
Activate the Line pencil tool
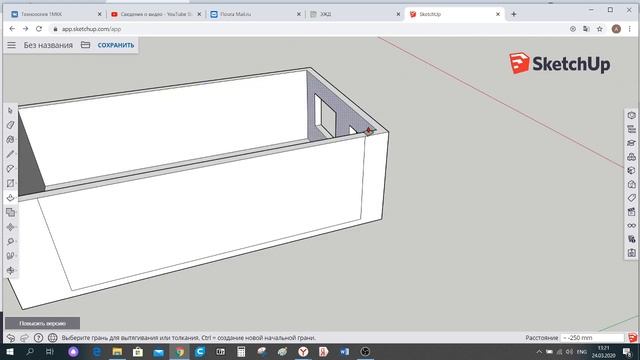click(x=11, y=154)
